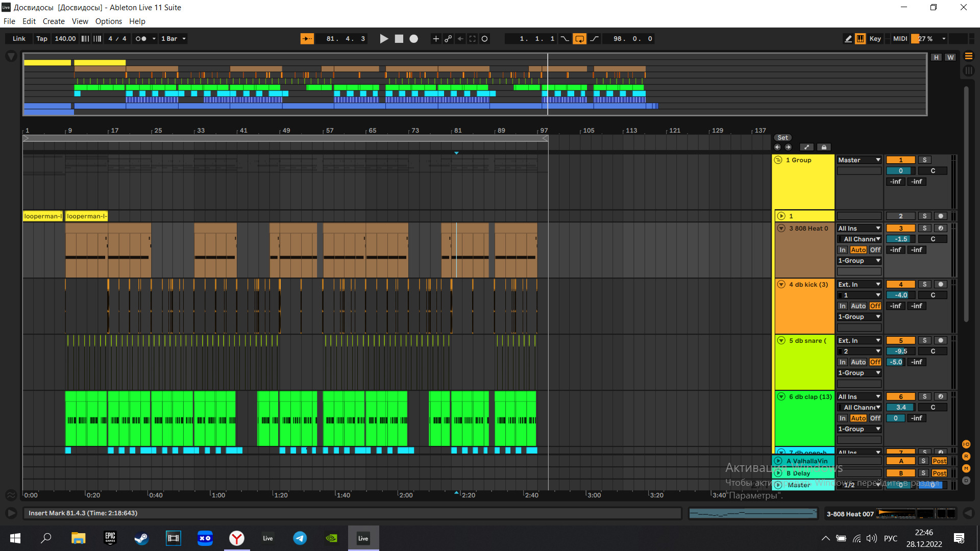Open the 1 Bar quantization dropdown
980x551 pixels.
coord(174,39)
